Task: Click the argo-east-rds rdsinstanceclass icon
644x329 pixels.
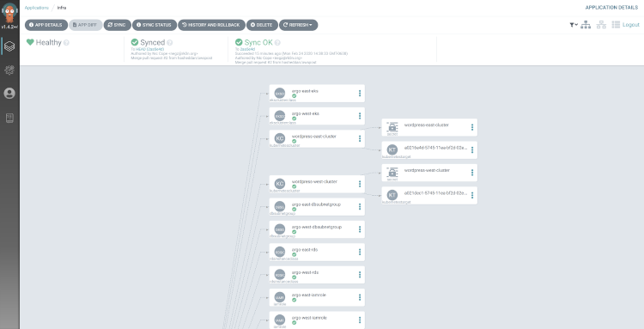Action: 280,252
